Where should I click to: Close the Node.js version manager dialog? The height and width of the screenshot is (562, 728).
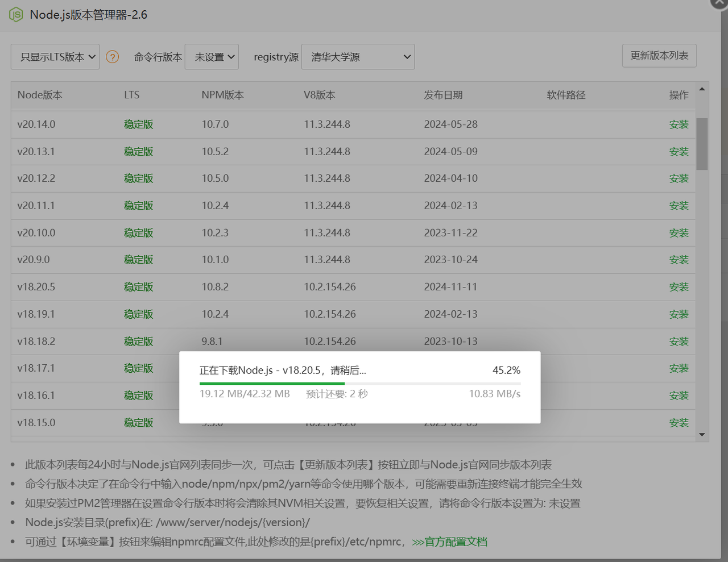(x=719, y=3)
